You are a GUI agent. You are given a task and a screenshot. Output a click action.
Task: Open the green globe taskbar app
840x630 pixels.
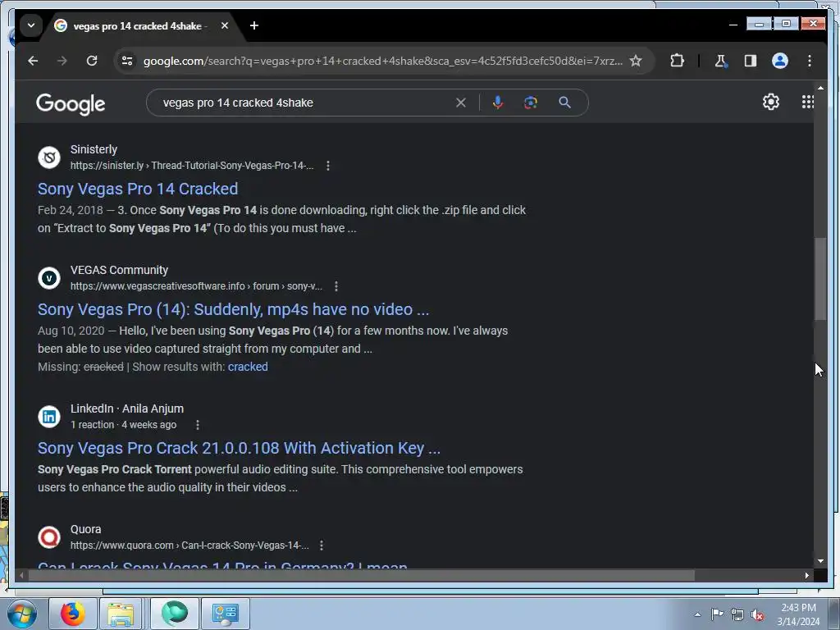click(x=175, y=614)
